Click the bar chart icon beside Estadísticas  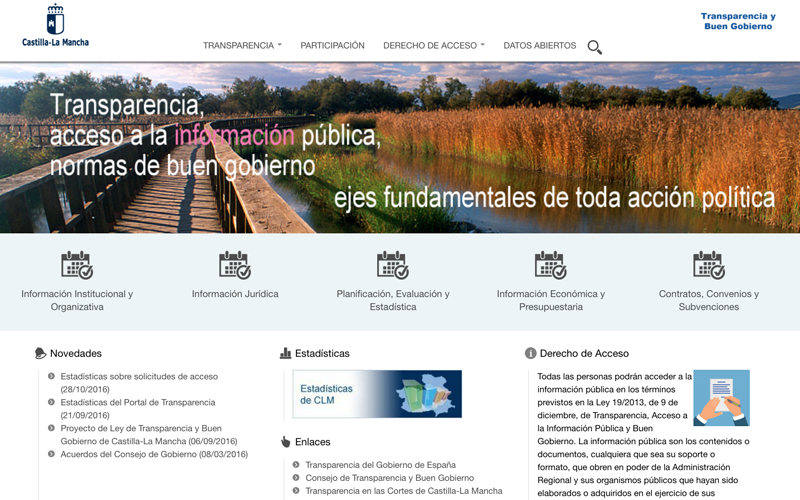click(x=285, y=353)
